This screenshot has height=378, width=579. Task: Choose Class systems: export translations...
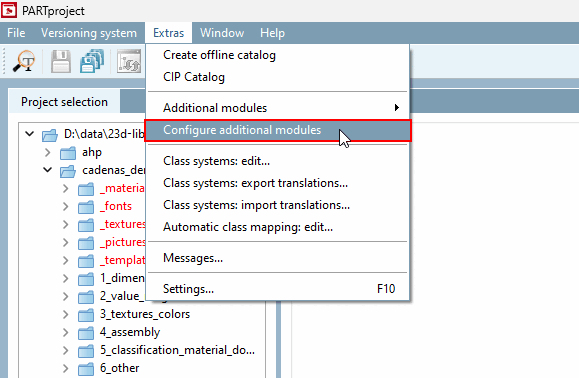[x=278, y=183]
